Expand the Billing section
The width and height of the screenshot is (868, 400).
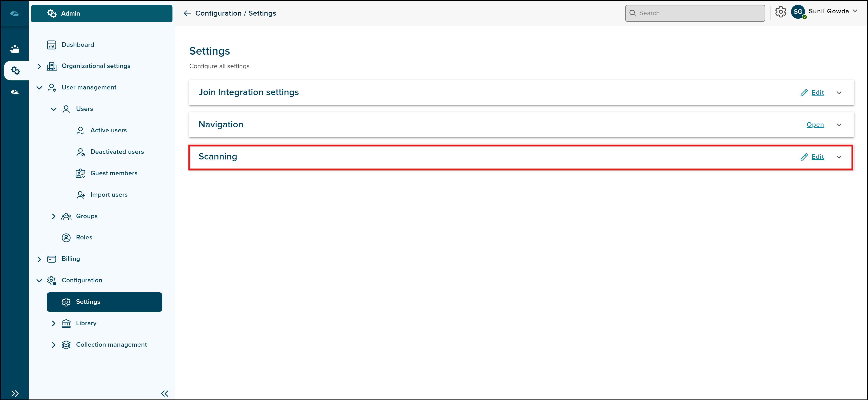point(39,259)
